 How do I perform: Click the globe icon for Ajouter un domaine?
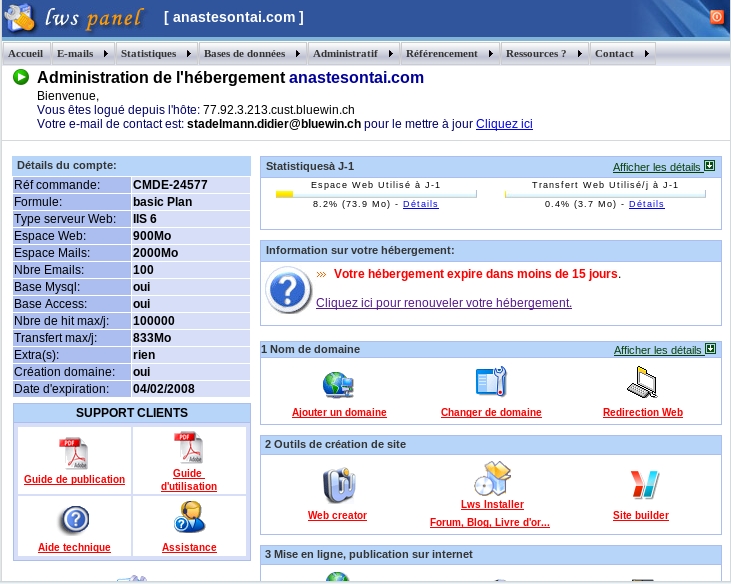[x=338, y=385]
